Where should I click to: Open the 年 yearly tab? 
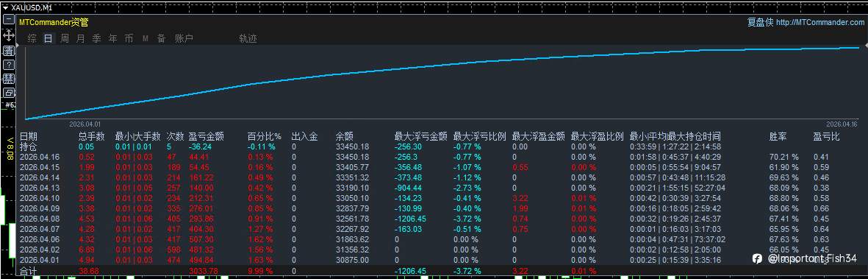click(x=113, y=39)
